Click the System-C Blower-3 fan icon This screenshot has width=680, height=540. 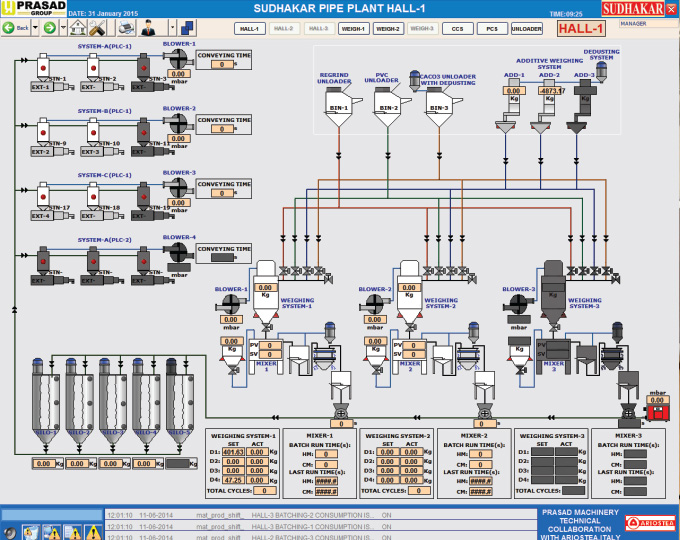177,187
